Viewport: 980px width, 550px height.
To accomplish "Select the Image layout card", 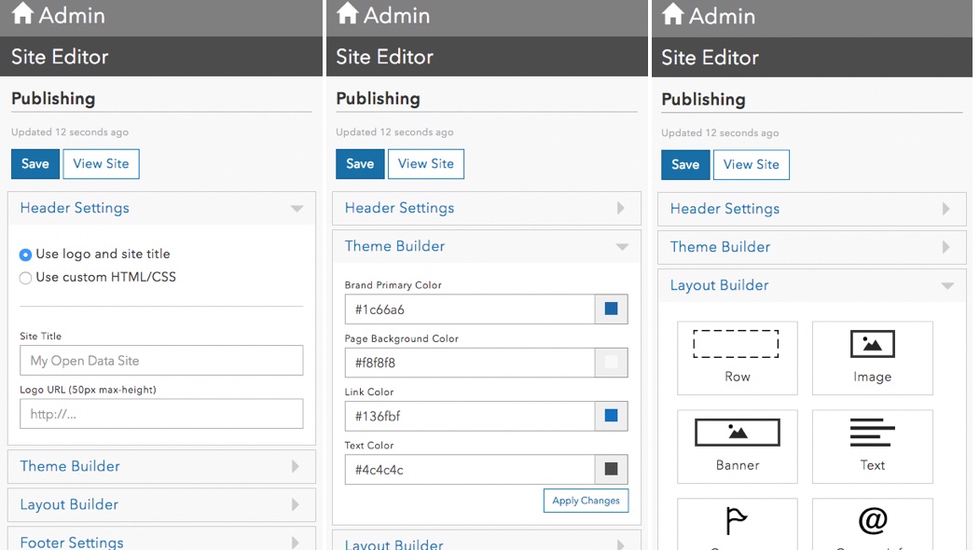I will click(872, 357).
